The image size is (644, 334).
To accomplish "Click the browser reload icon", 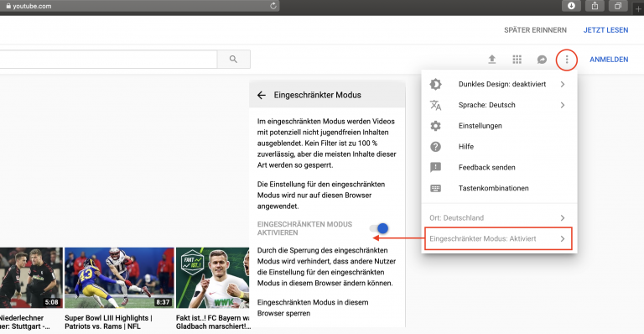I will [x=273, y=6].
